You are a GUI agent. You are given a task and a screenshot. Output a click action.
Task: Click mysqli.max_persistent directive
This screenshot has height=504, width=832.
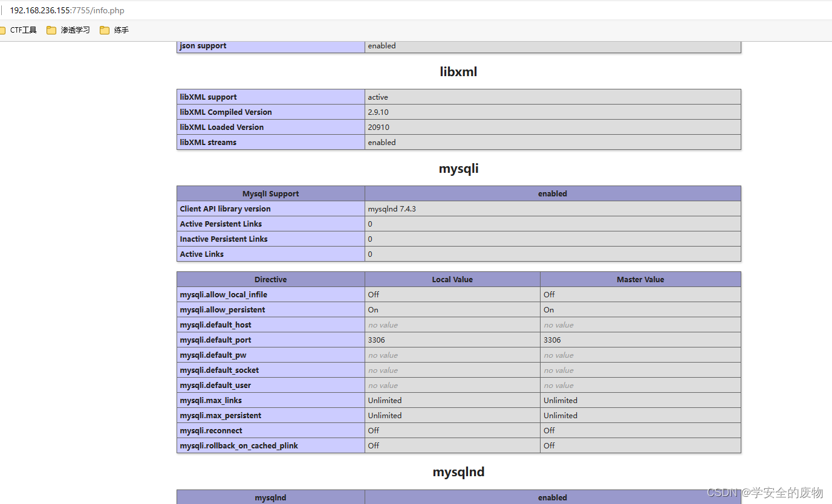click(221, 415)
